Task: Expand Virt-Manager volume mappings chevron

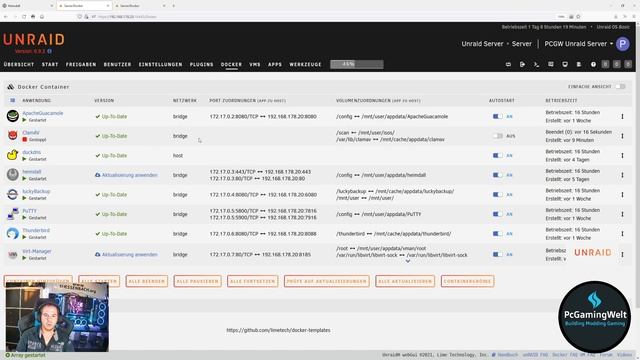Action: click(407, 261)
